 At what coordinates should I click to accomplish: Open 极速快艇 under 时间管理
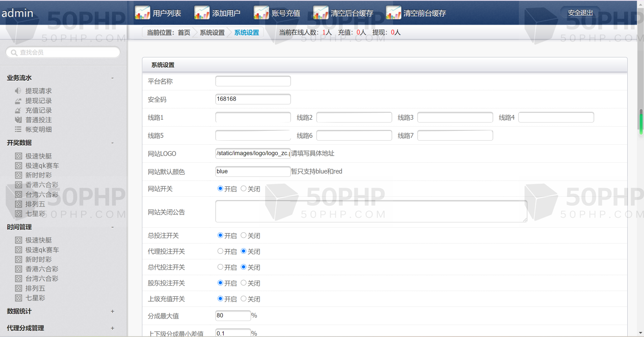(x=38, y=240)
